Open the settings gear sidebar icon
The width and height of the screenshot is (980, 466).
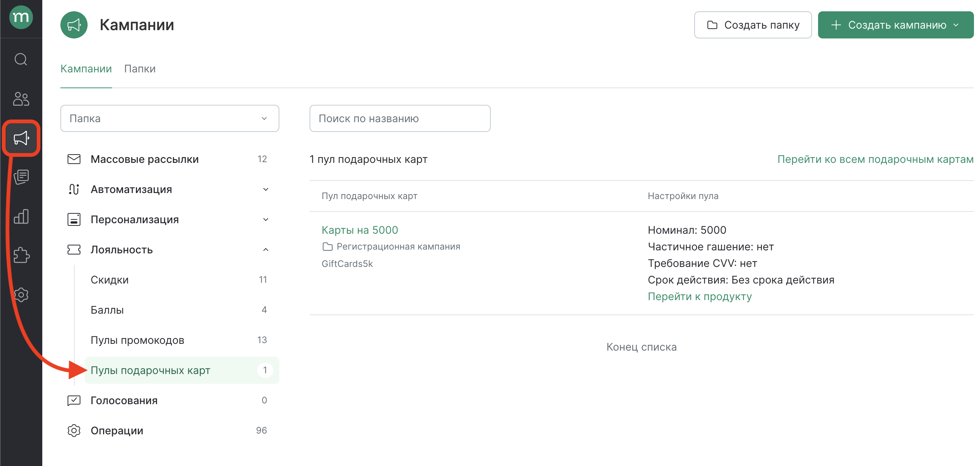click(x=21, y=295)
